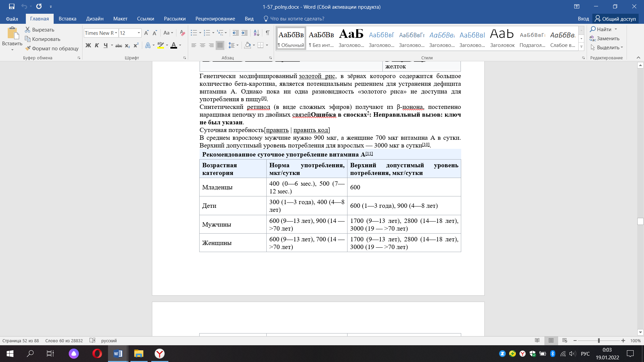The width and height of the screenshot is (644, 362).
Task: Toggle print layout view in the status bar
Action: 551,341
